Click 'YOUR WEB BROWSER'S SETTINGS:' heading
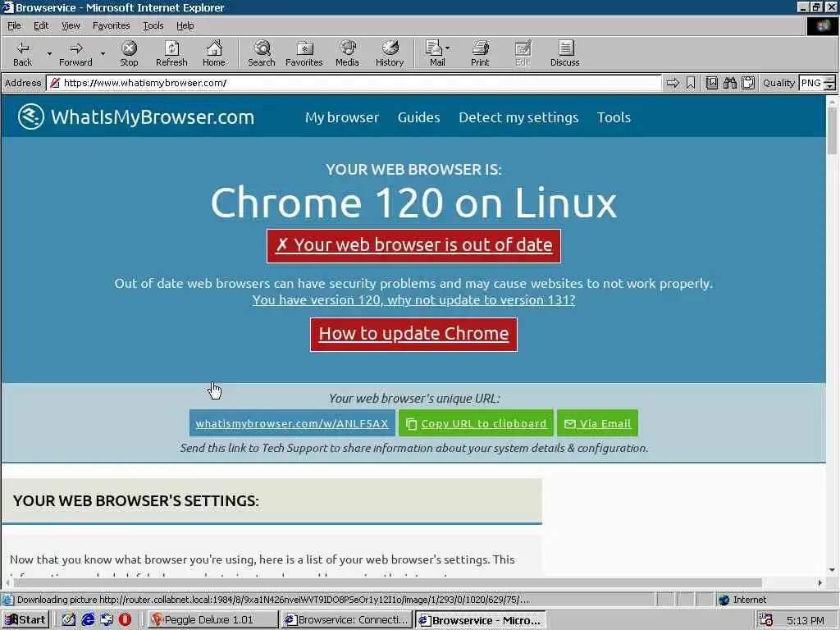This screenshot has height=630, width=840. tap(135, 501)
